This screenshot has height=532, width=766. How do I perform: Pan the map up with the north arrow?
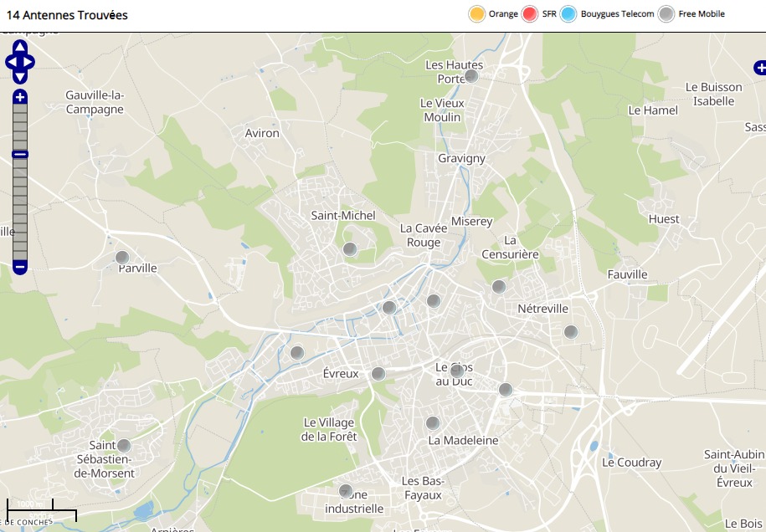(x=20, y=46)
